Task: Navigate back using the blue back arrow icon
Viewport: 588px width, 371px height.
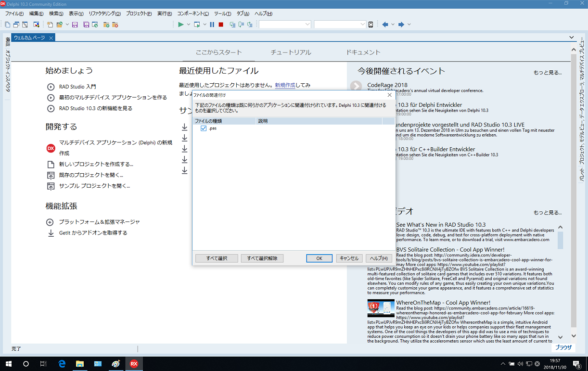Action: tap(385, 24)
